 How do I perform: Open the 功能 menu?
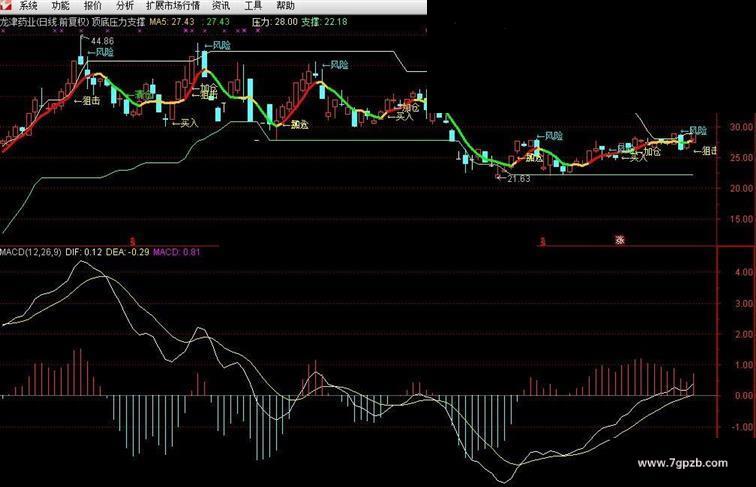pyautogui.click(x=60, y=6)
